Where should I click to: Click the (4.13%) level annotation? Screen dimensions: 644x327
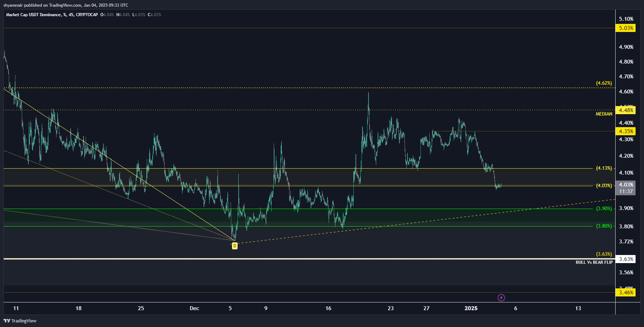click(604, 168)
